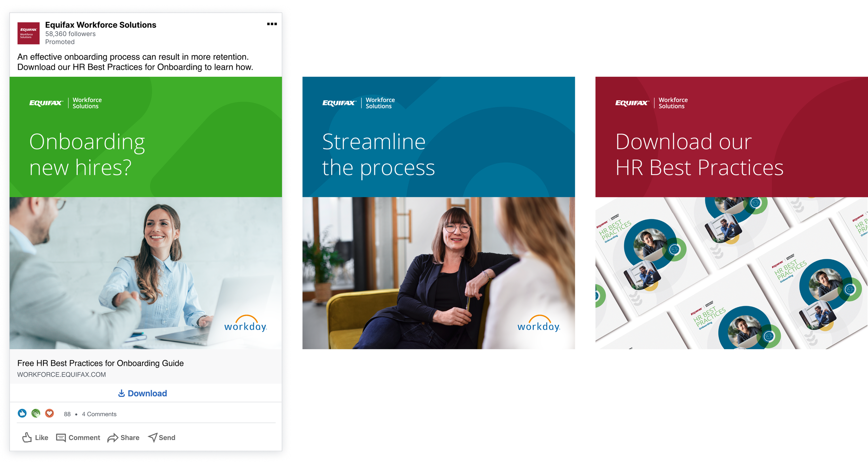The image size is (868, 462).
Task: Open the three-dot post options menu
Action: (272, 24)
